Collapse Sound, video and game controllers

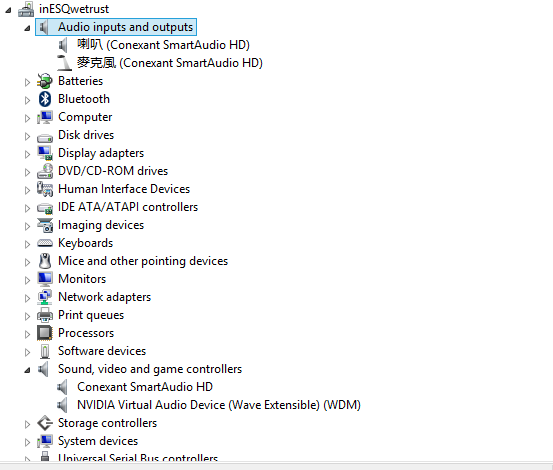[27, 370]
